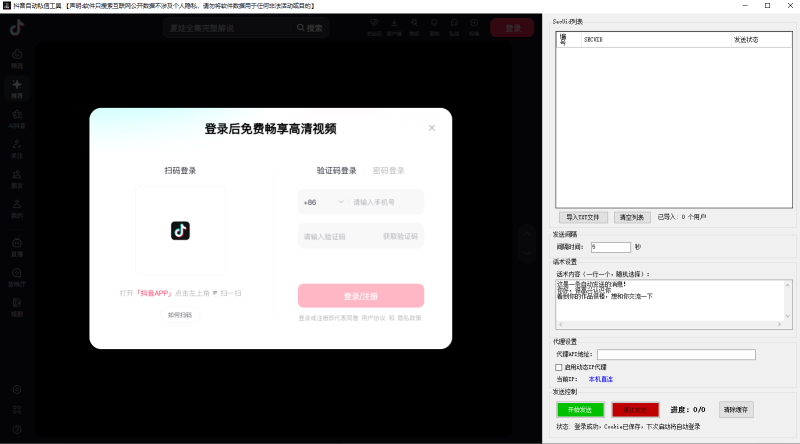Click 获取验证码 to request code
800x444 pixels.
click(x=401, y=236)
